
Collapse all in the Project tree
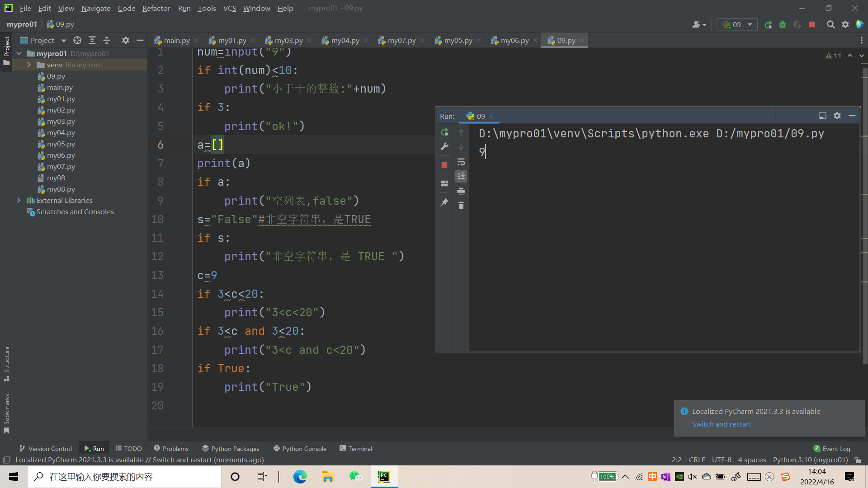[x=107, y=40]
